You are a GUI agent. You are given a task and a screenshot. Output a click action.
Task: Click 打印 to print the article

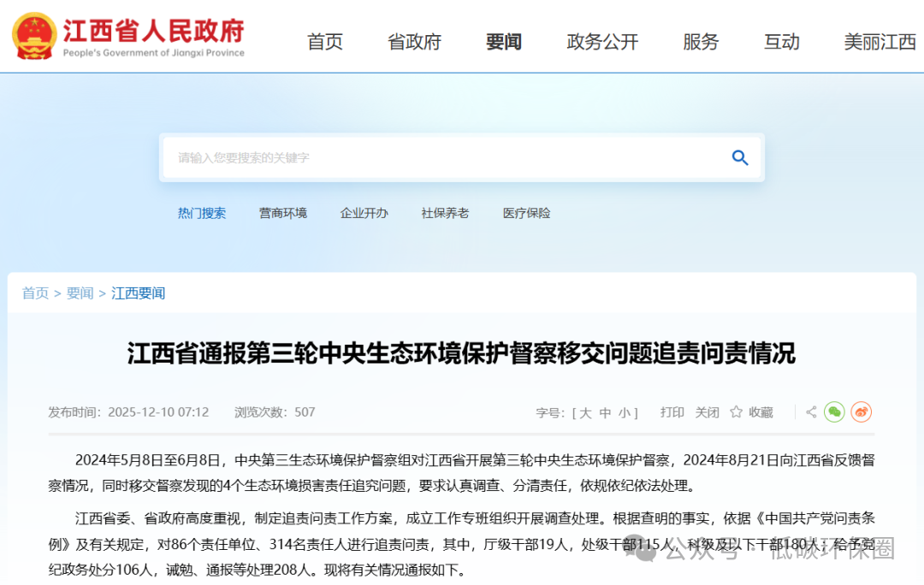tap(672, 412)
